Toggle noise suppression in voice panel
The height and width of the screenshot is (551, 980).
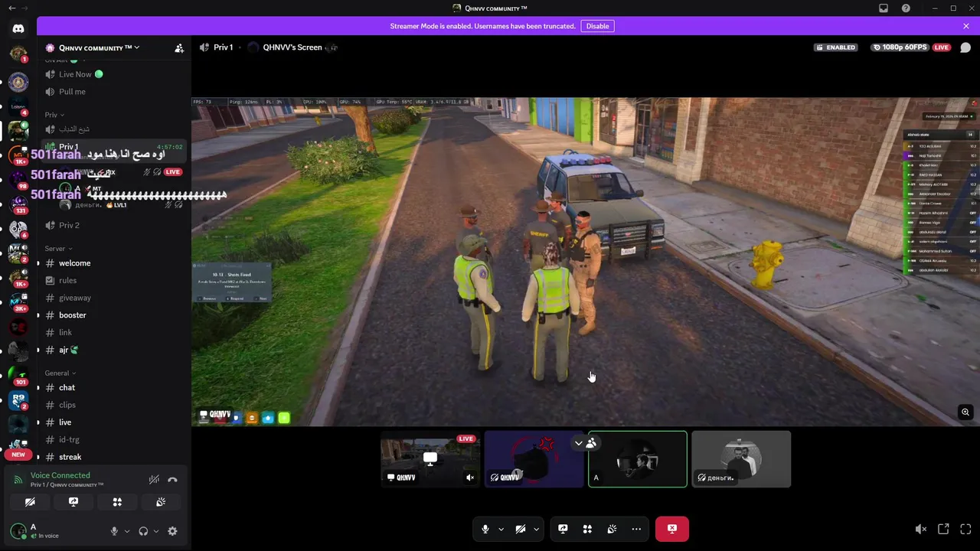pos(154,480)
